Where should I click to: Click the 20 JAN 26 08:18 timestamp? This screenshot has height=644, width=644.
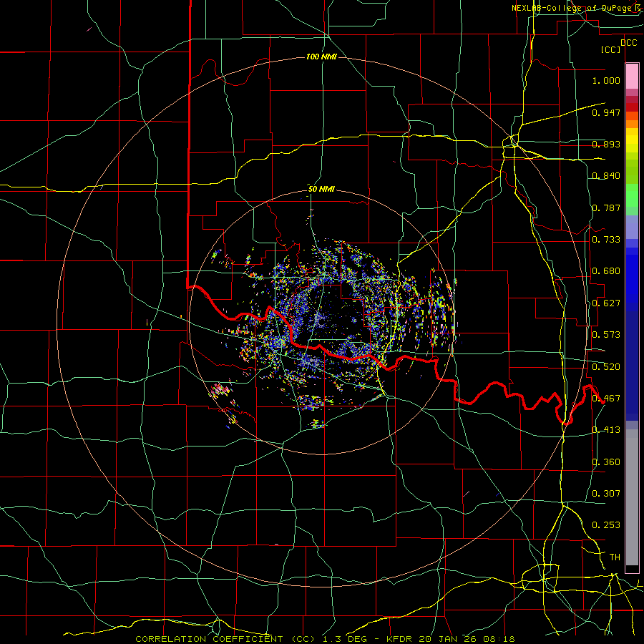click(467, 639)
